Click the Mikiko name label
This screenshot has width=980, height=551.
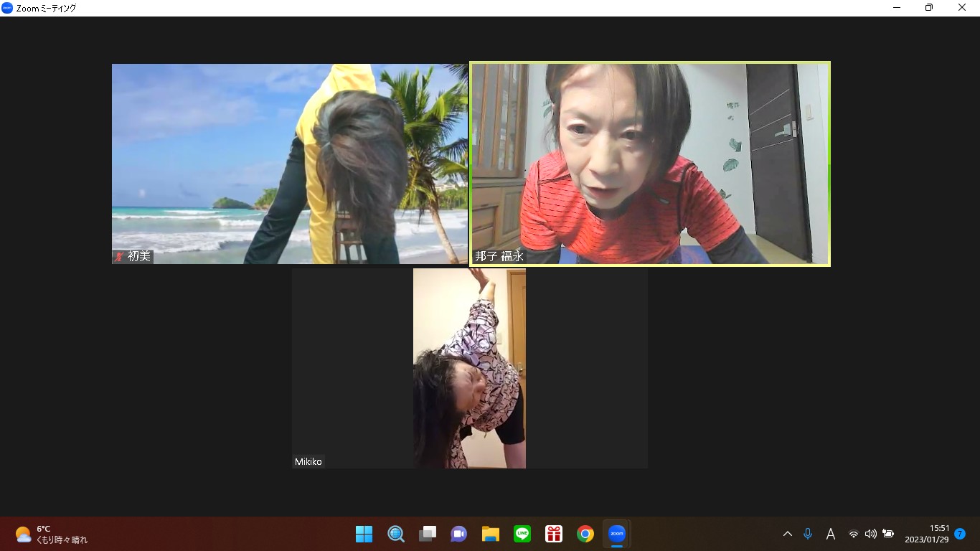308,461
